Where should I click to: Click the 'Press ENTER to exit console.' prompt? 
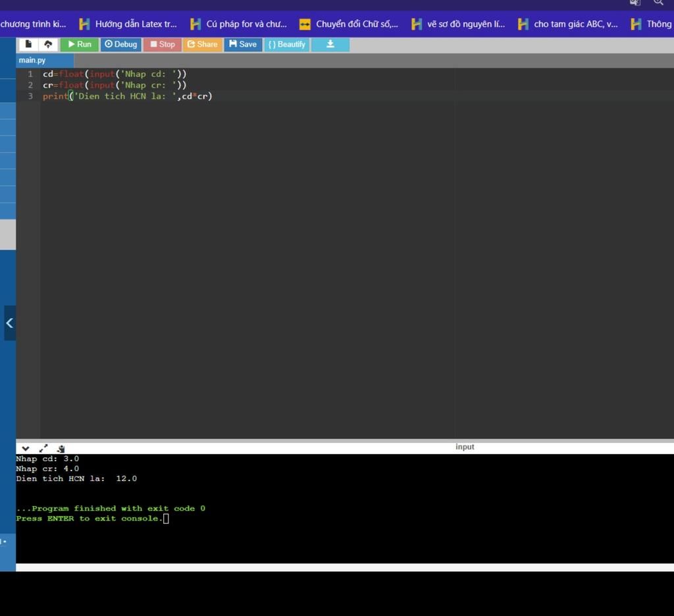click(90, 519)
